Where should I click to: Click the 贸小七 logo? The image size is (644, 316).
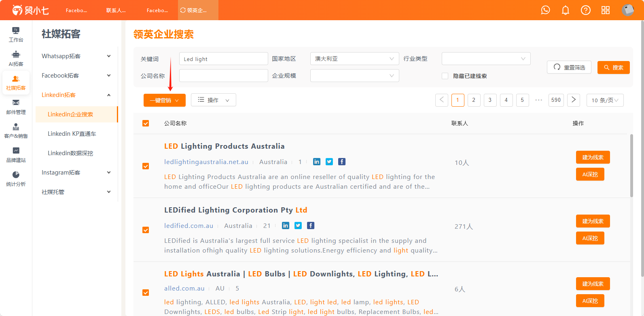[x=30, y=10]
